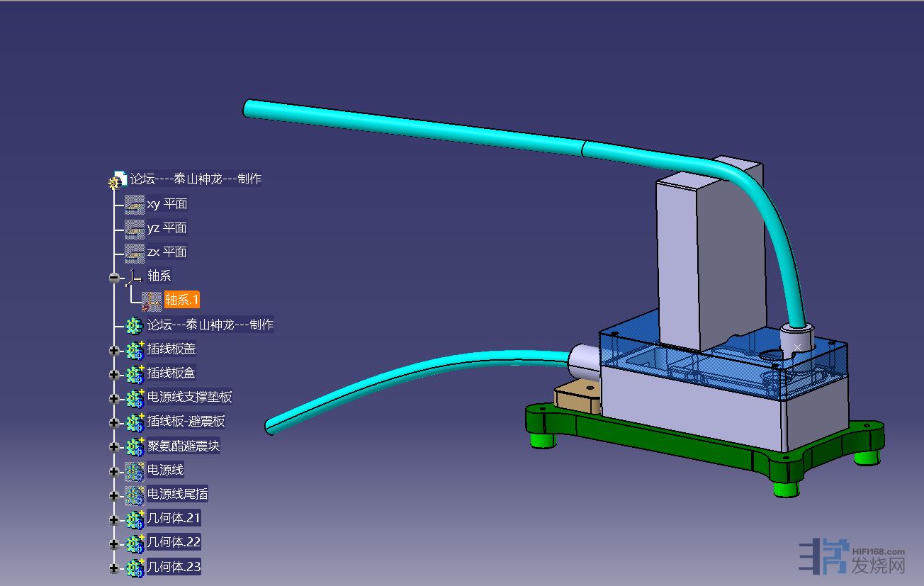Click the hidden 电源线尾插 body icon
The height and width of the screenshot is (586, 924).
[135, 495]
